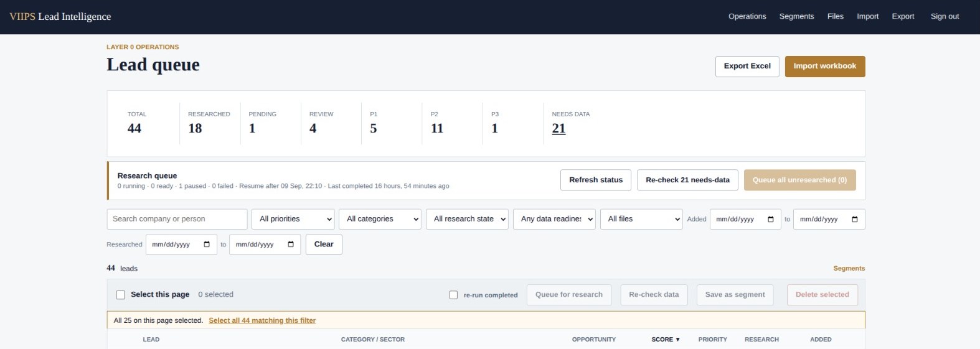Image resolution: width=980 pixels, height=349 pixels.
Task: Focus the Search company or person field
Action: pyautogui.click(x=177, y=219)
